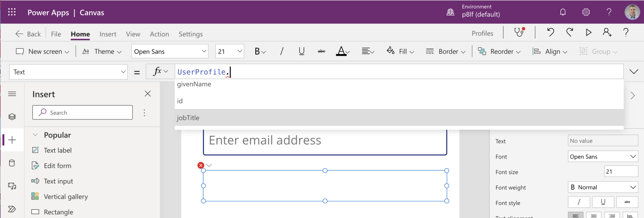
Task: Open the Border options menu
Action: [x=446, y=51]
